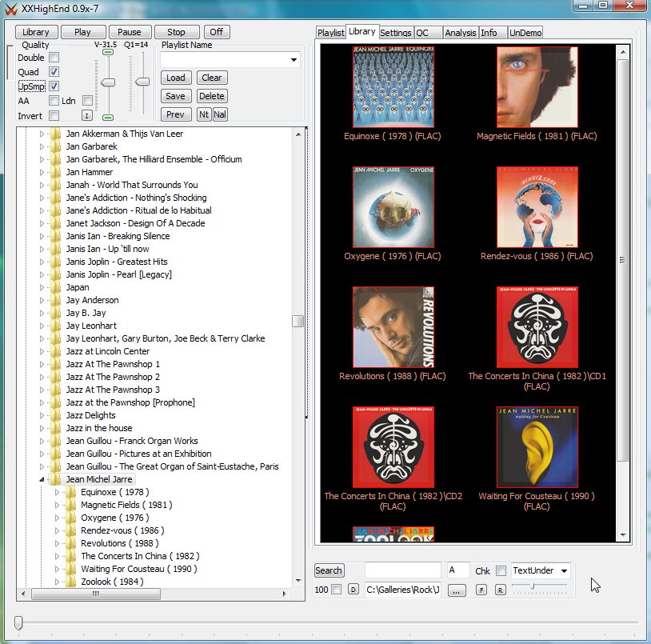
Task: Open the Playlist Name dropdown
Action: click(294, 60)
